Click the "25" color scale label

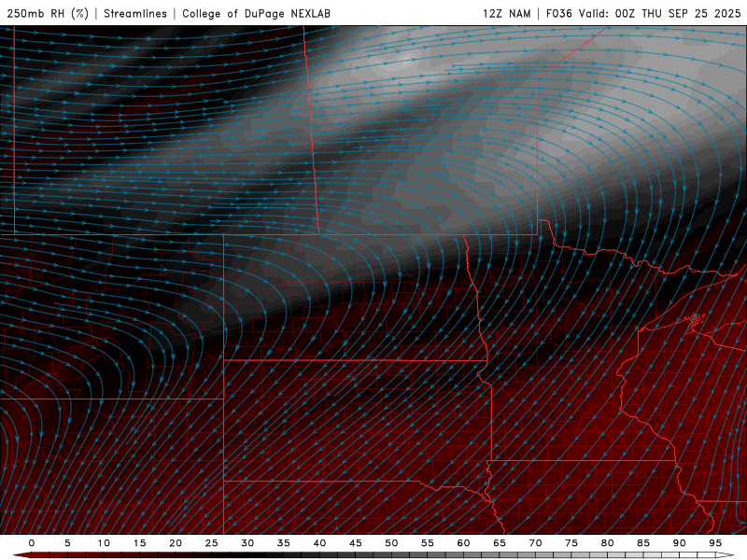tap(212, 543)
